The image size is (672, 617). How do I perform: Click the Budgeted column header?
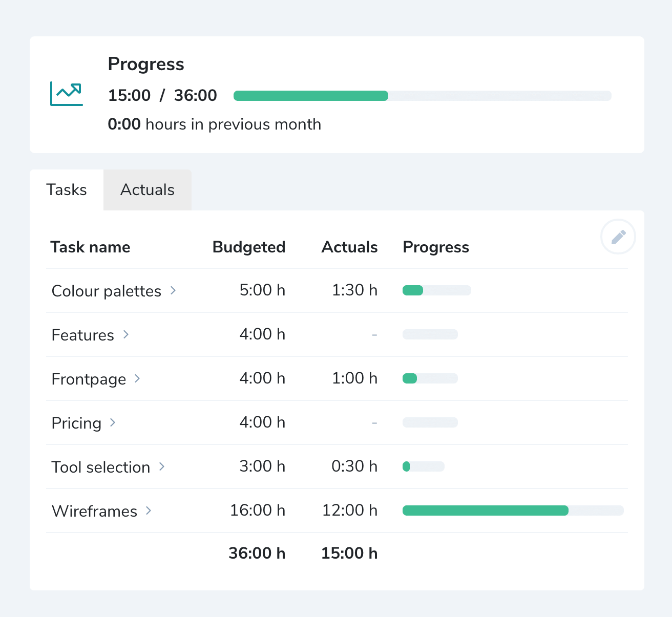point(249,247)
